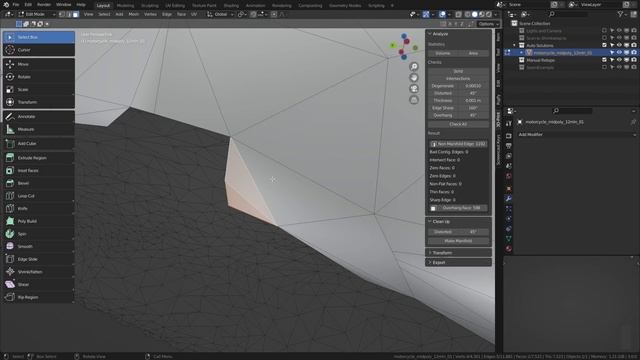Click the Area statistics button
The width and height of the screenshot is (640, 360).
(473, 53)
